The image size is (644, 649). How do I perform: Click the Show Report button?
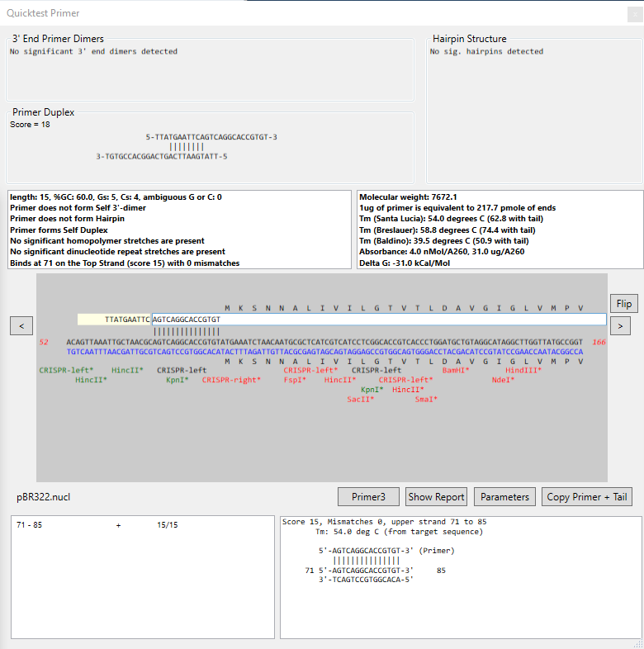[x=437, y=497]
